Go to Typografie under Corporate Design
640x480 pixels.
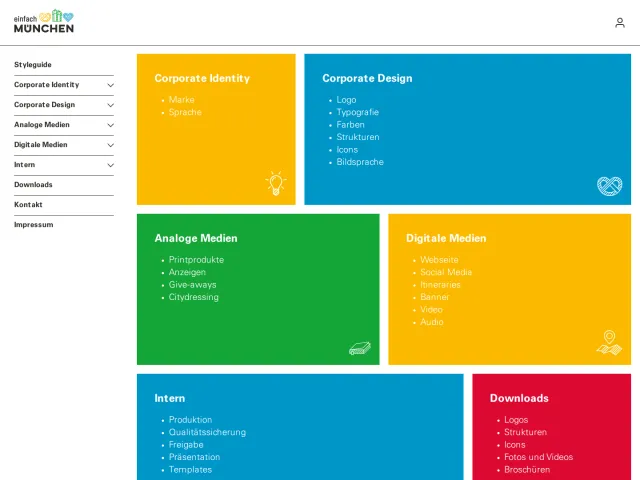tap(358, 112)
